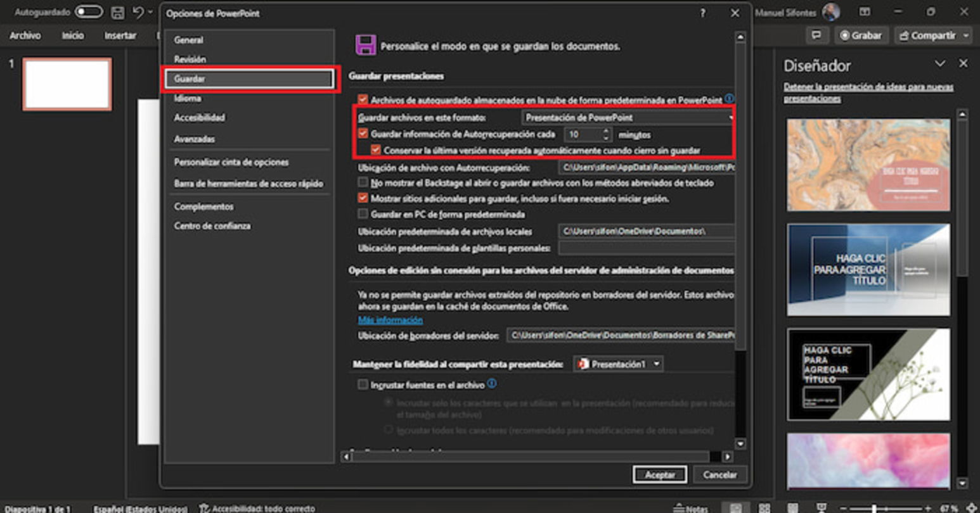The image size is (980, 513).
Task: Switch to slide sorter view icon
Action: [x=764, y=508]
